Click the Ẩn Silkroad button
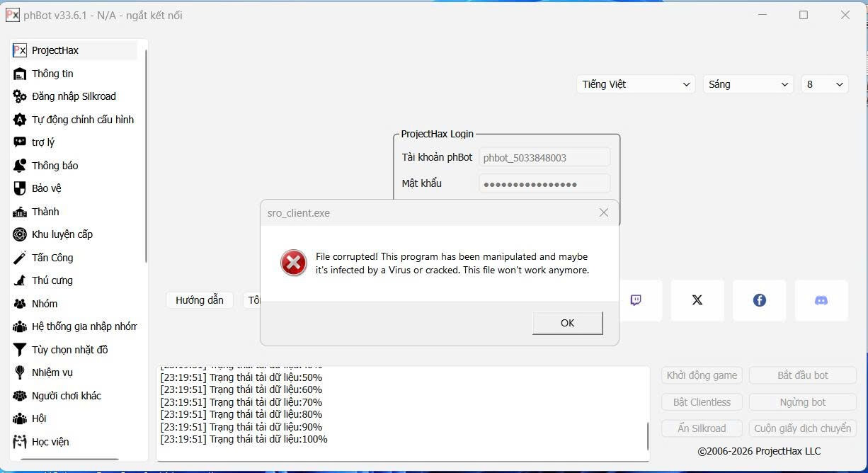The height and width of the screenshot is (473, 868). point(702,428)
